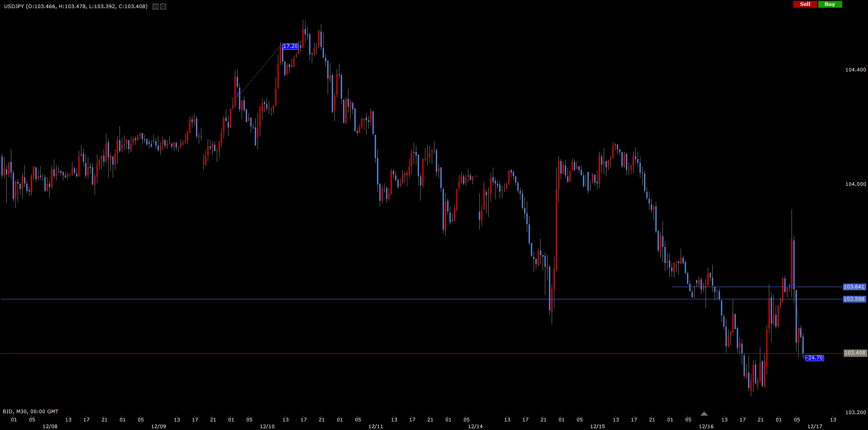Viewport: 868px width, 430px height.
Task: Select the 17.20 profit label
Action: (290, 47)
